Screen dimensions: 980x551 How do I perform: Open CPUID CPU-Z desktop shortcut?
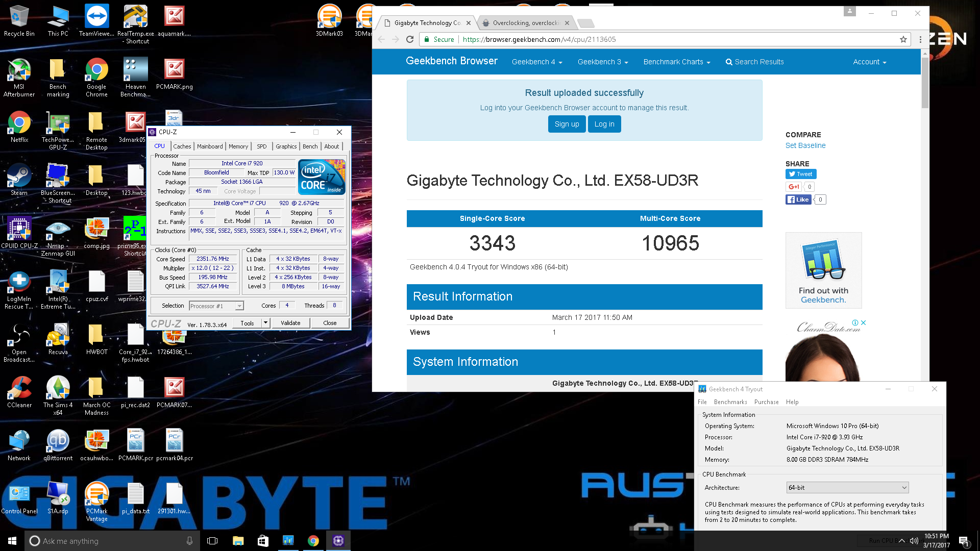pyautogui.click(x=19, y=233)
